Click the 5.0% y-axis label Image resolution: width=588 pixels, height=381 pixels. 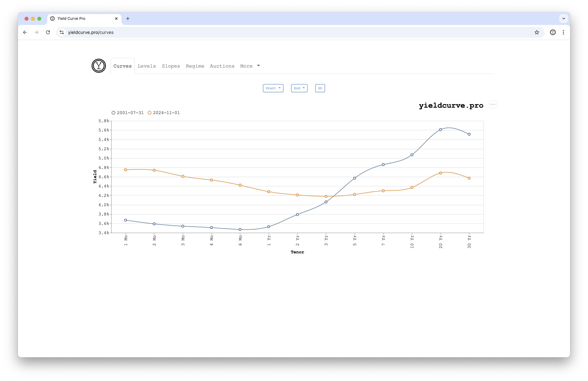(104, 158)
